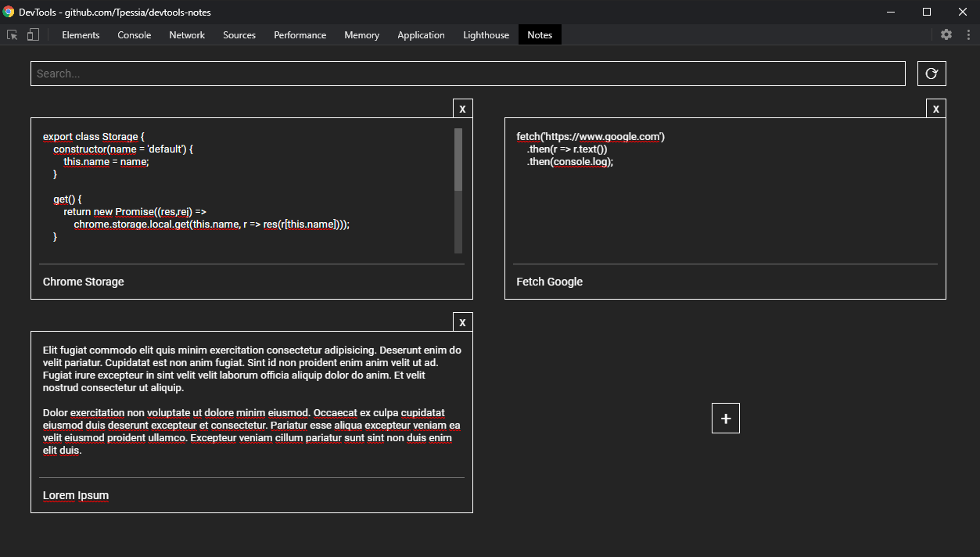
Task: Edit the Fetch Google note title
Action: (725, 282)
